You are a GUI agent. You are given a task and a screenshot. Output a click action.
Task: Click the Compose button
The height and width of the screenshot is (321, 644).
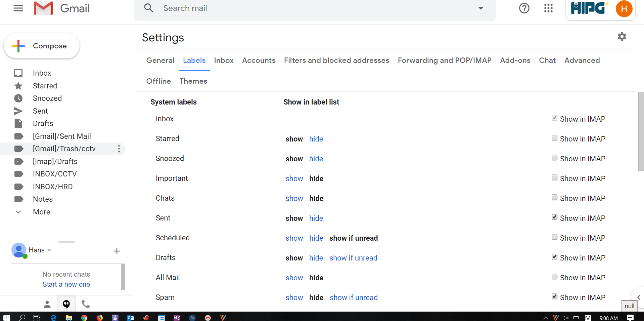42,46
